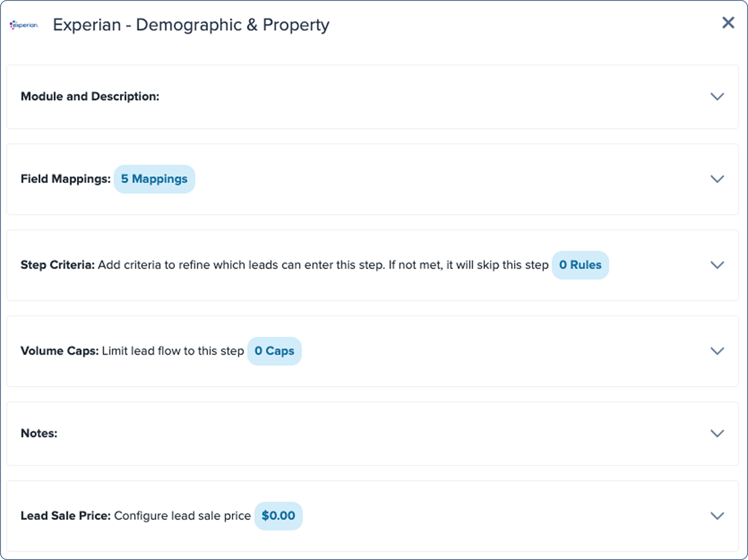This screenshot has height=560, width=748.
Task: Click the 0 Caps badge
Action: tap(274, 351)
